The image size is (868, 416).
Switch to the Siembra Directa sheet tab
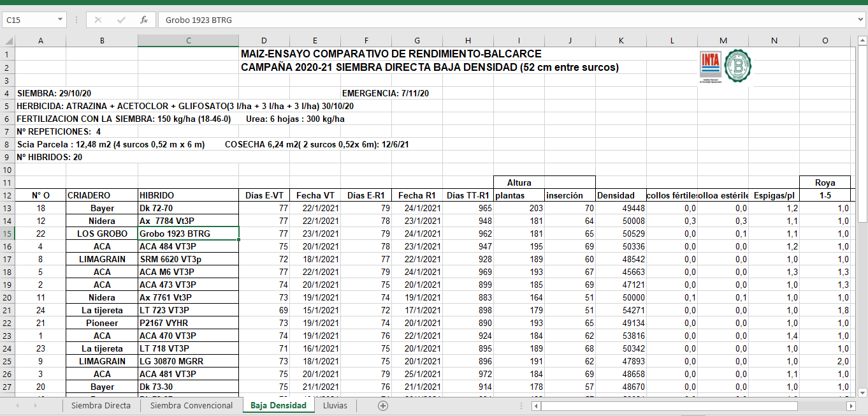[101, 406]
